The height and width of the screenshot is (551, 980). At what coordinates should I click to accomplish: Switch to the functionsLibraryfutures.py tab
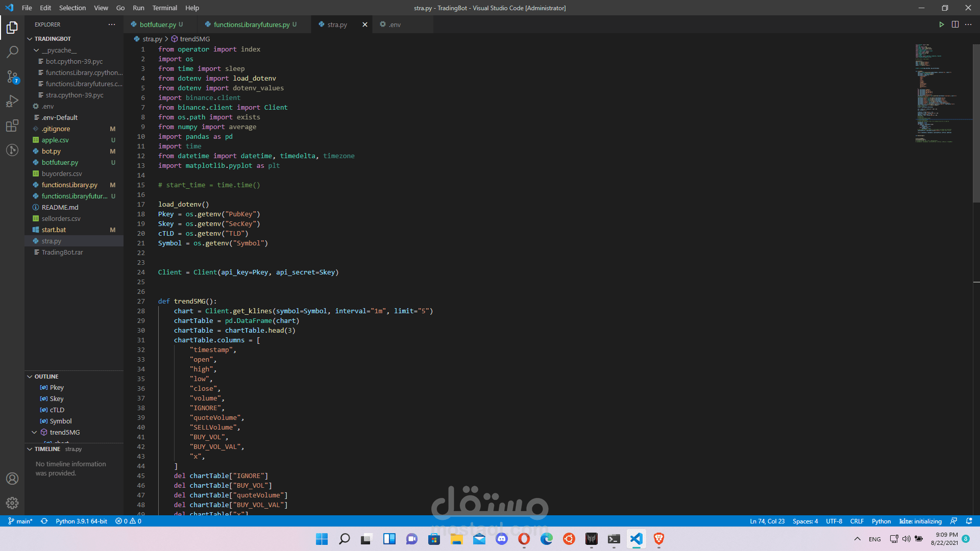[x=254, y=24]
